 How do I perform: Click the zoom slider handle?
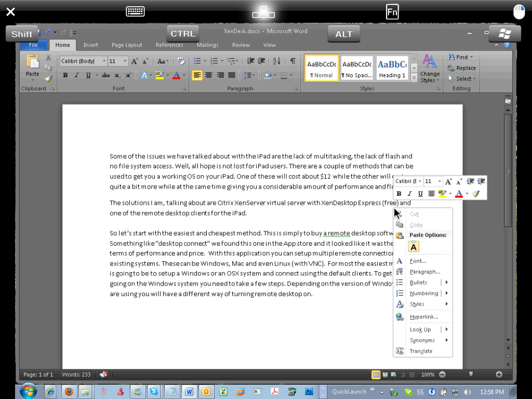(x=471, y=374)
